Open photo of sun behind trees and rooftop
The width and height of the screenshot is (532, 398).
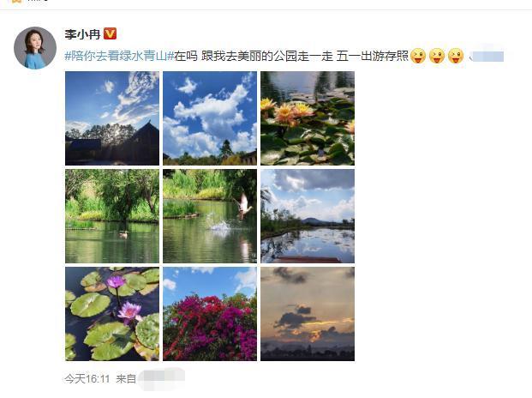[x=112, y=118]
